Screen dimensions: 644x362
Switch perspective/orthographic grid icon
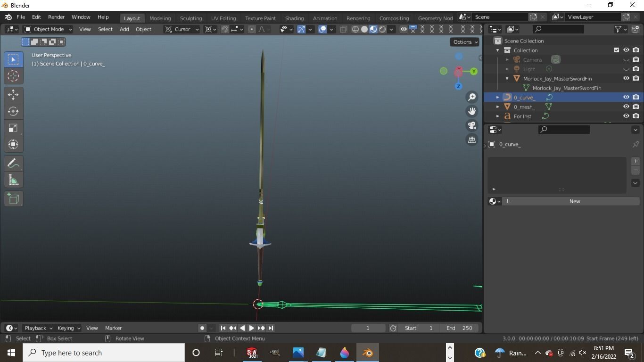472,140
